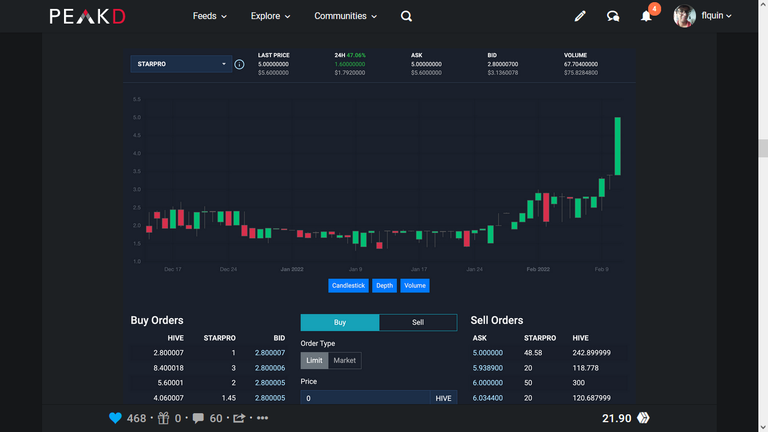This screenshot has height=432, width=768.
Task: Click the 21.90 payout value
Action: tap(617, 418)
